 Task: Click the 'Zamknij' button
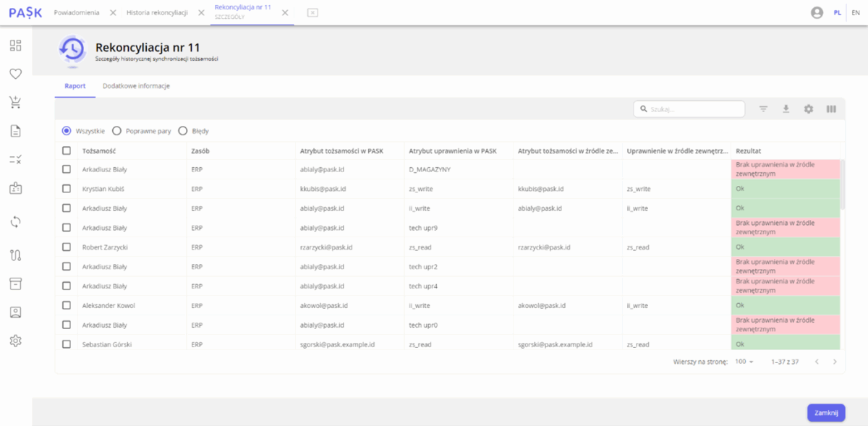click(x=826, y=412)
